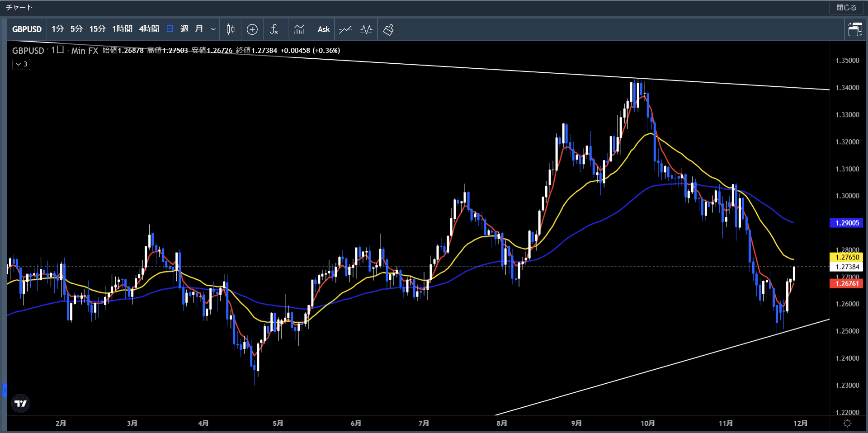The image size is (868, 433).
Task: Click the 12月 time axis label
Action: point(801,424)
